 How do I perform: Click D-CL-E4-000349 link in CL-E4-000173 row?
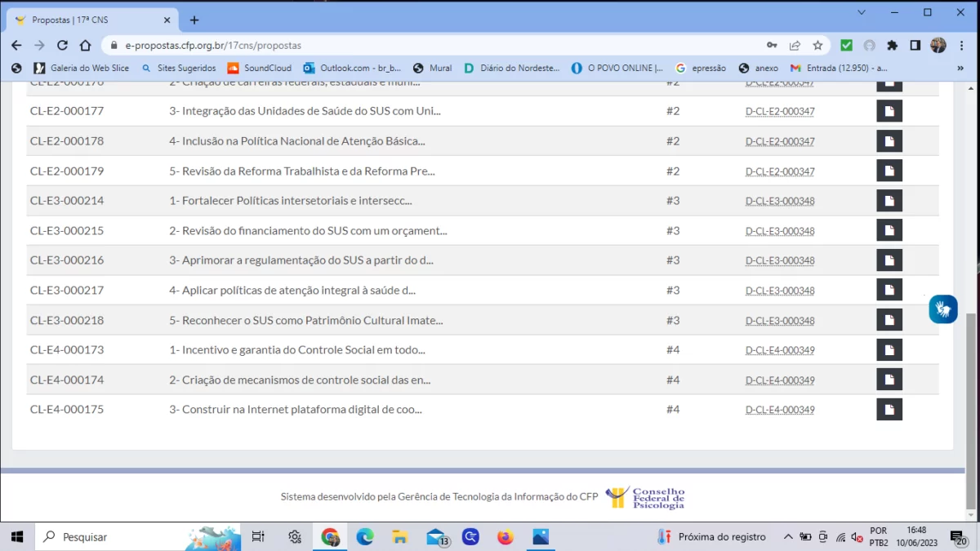tap(779, 351)
